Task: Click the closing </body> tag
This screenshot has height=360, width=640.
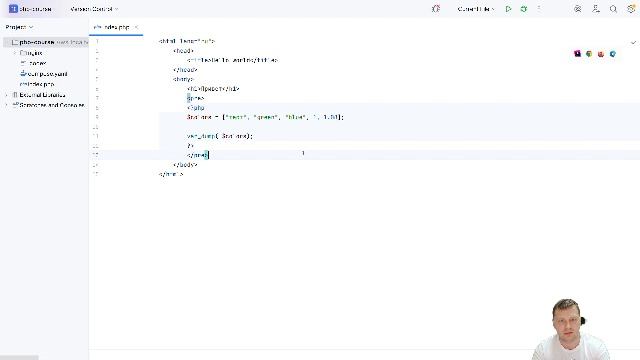Action: (x=185, y=164)
